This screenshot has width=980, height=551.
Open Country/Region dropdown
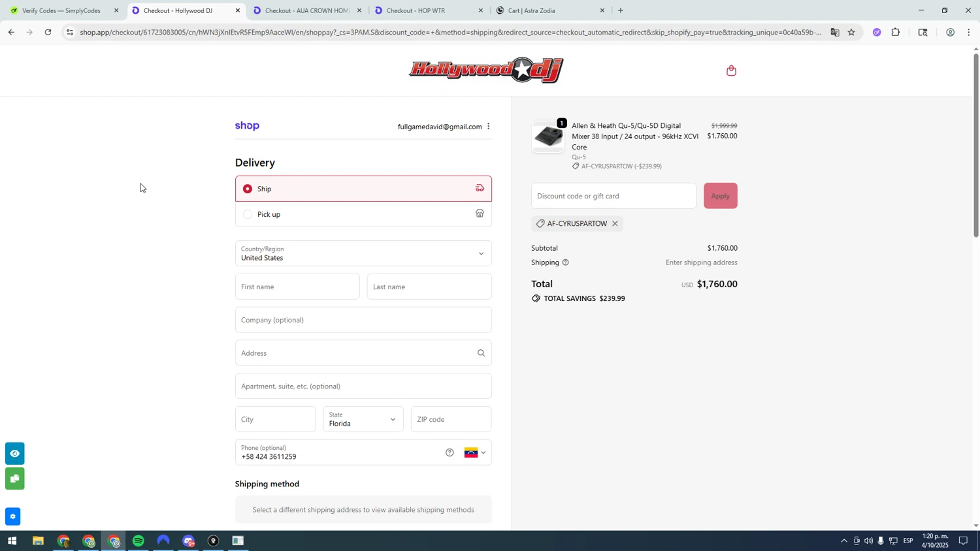pos(363,253)
